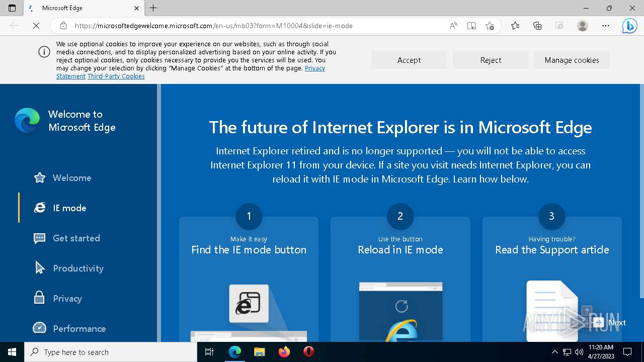Accept optional cookies
The height and width of the screenshot is (362, 644).
[409, 60]
